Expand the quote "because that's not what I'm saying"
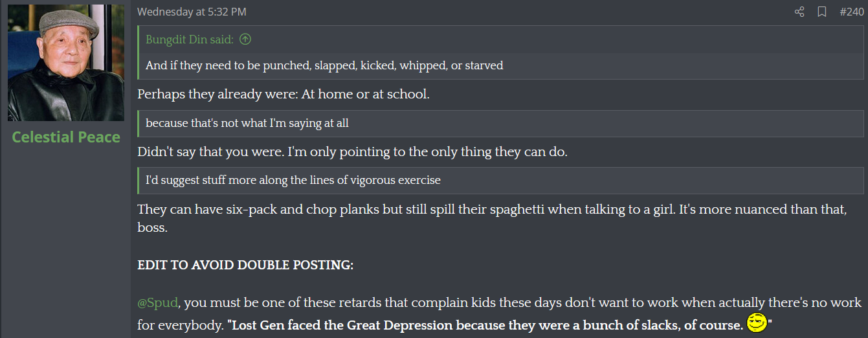This screenshot has width=868, height=338. (247, 123)
